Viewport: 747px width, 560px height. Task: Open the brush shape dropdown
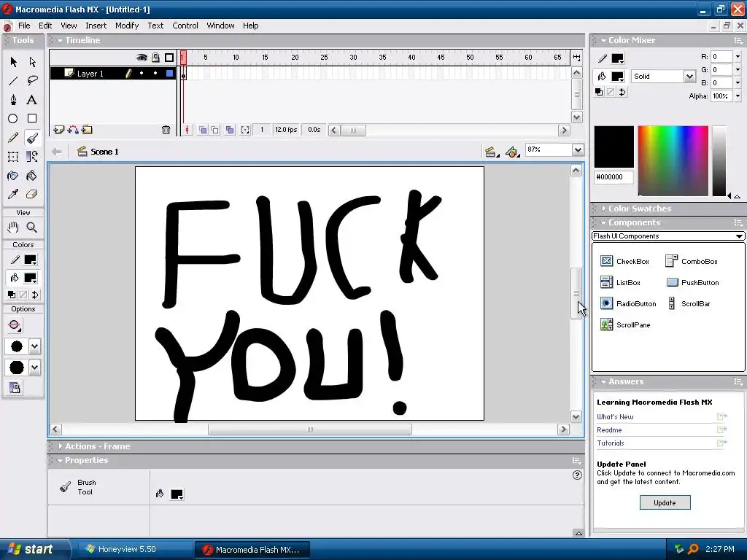coord(34,367)
